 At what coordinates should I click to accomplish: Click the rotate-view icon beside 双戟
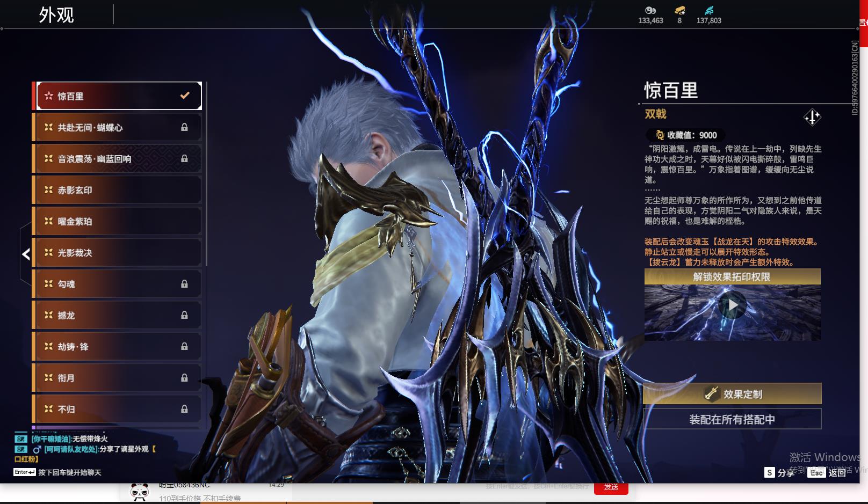coord(812,117)
